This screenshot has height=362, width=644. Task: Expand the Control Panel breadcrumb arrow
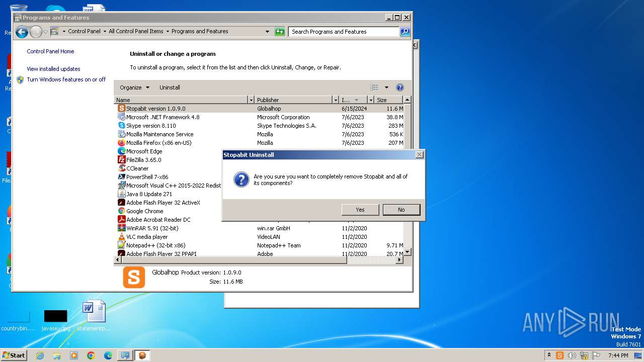point(105,31)
